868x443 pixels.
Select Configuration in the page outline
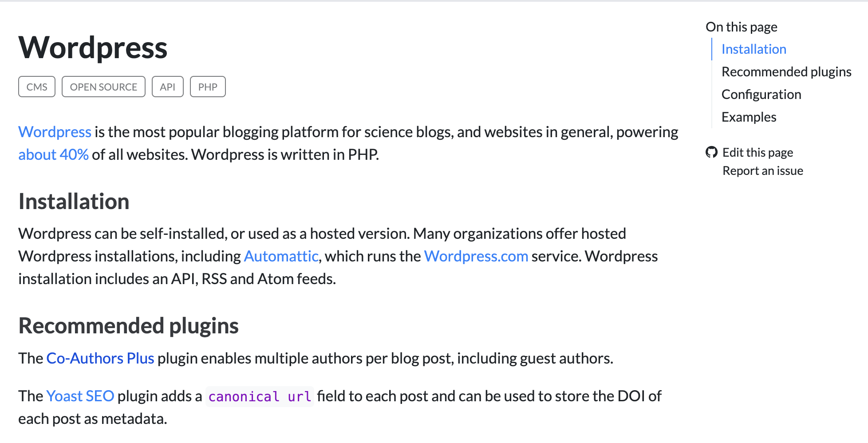click(x=761, y=95)
